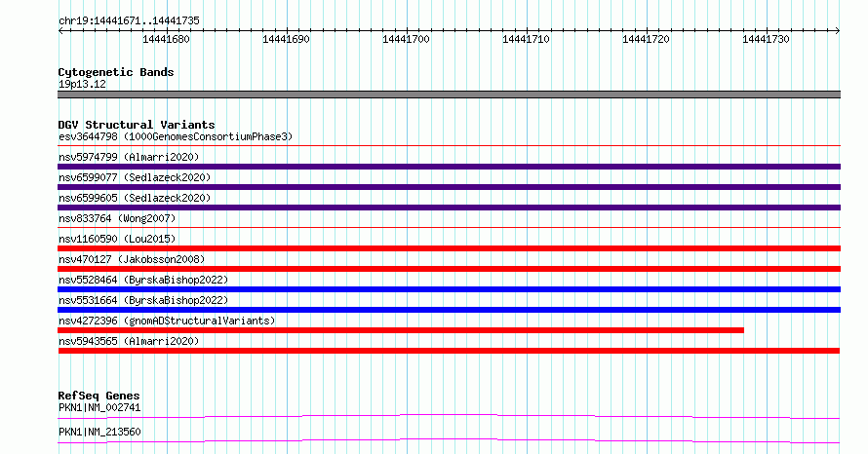
Task: Open variant nsv470127 (Jakobsson2008)
Action: click(x=132, y=259)
